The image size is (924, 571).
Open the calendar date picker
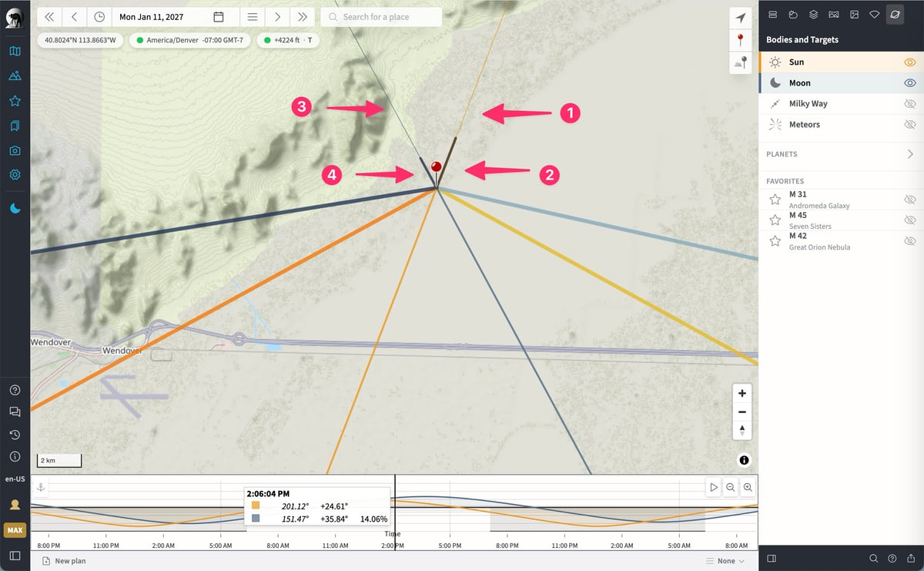point(219,17)
